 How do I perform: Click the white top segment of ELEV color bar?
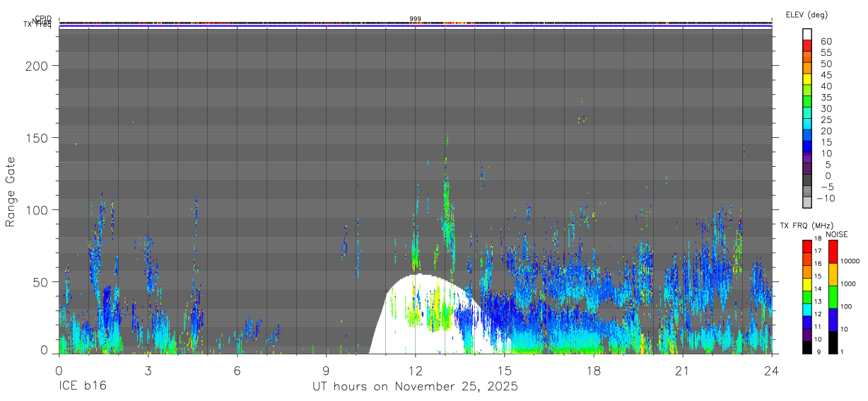coord(807,33)
